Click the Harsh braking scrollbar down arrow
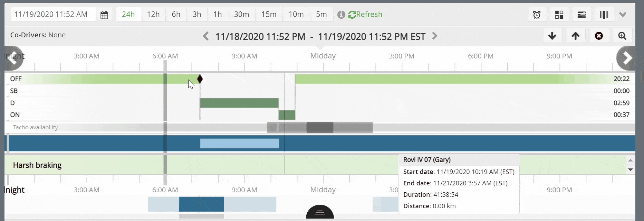Image resolution: width=644 pixels, height=221 pixels. (x=631, y=169)
